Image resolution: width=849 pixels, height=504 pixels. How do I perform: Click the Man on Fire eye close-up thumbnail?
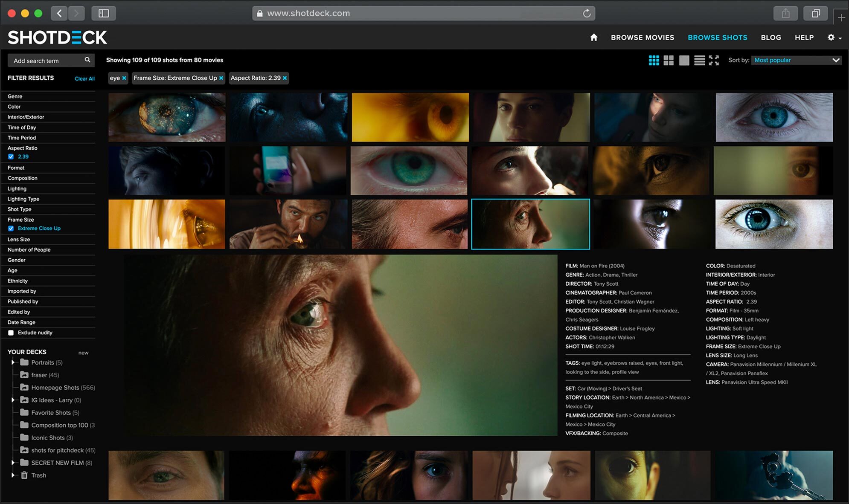click(x=530, y=224)
